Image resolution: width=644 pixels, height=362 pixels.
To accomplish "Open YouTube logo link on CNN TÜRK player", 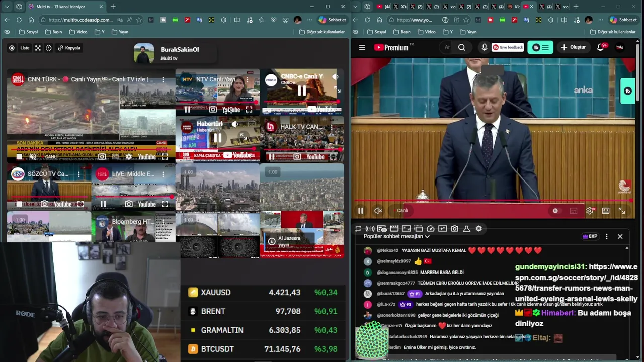I will (x=147, y=157).
